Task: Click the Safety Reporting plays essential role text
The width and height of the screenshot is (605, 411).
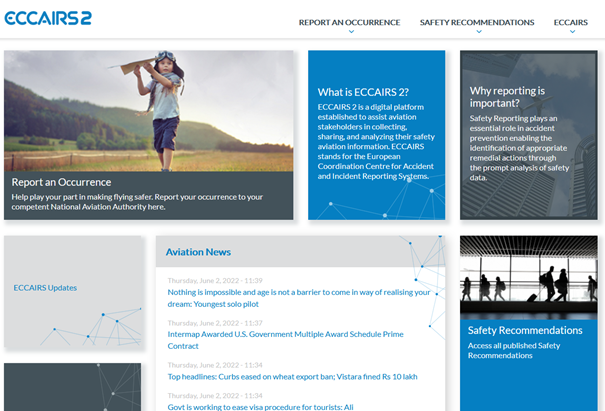Action: click(x=519, y=148)
